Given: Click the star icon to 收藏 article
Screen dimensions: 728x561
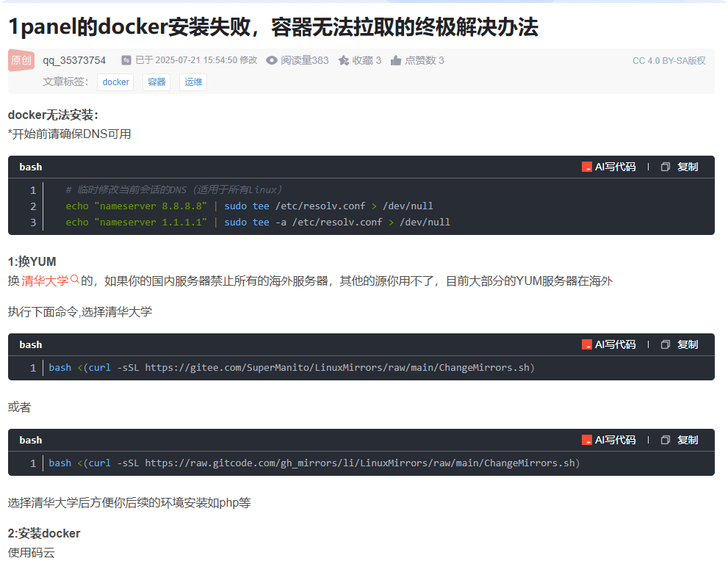Looking at the screenshot, I should click(344, 60).
